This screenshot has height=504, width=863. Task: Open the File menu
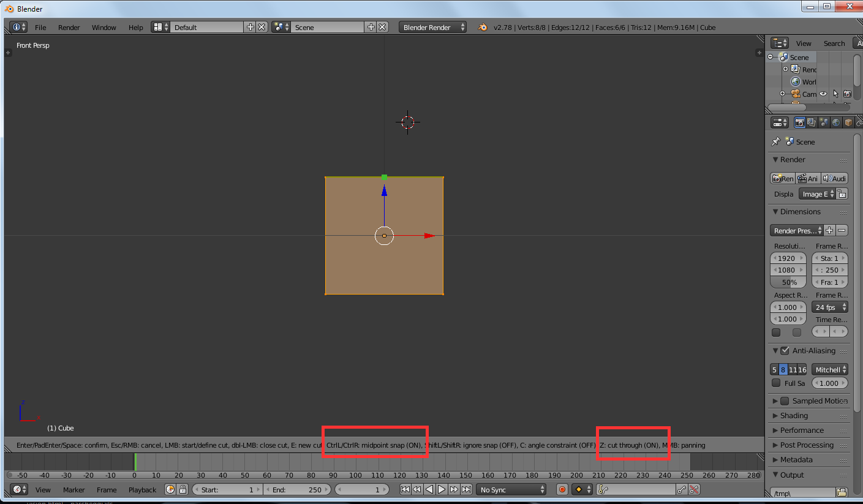(40, 28)
